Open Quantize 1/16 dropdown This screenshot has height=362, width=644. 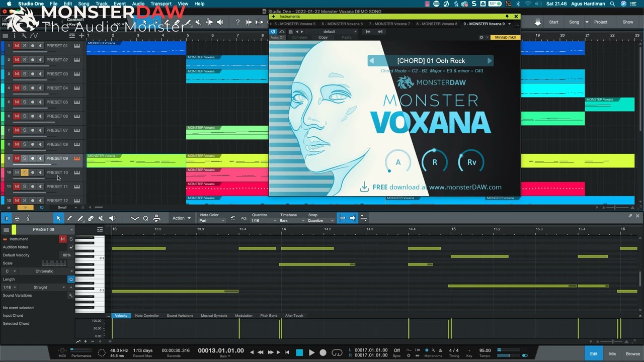pos(262,221)
